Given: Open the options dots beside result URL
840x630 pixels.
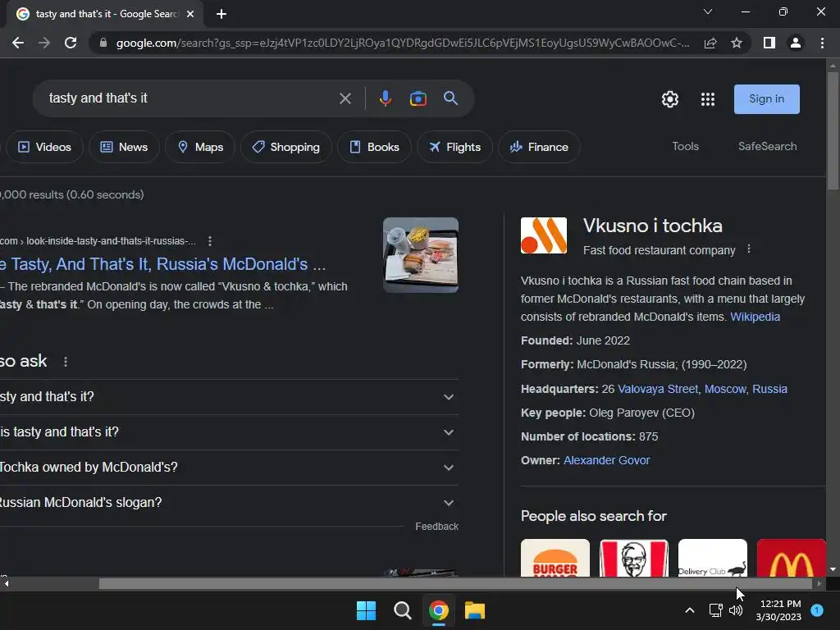Looking at the screenshot, I should click(210, 241).
